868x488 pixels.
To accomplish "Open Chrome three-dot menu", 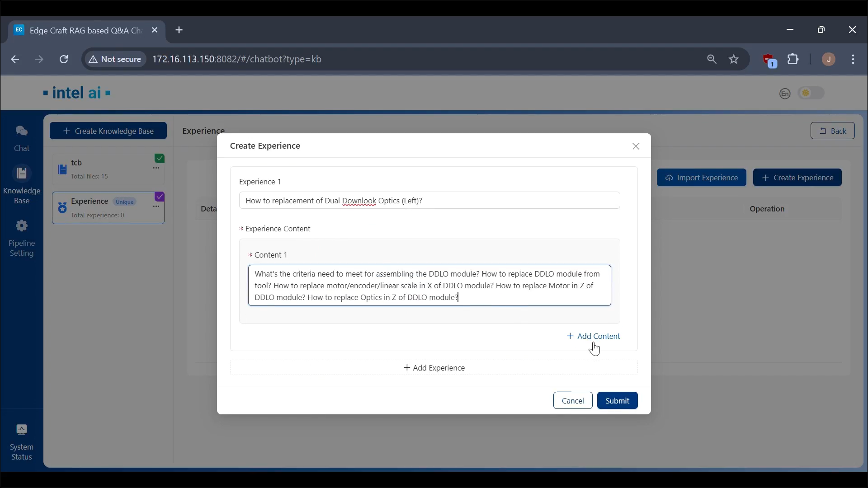I will (x=853, y=59).
